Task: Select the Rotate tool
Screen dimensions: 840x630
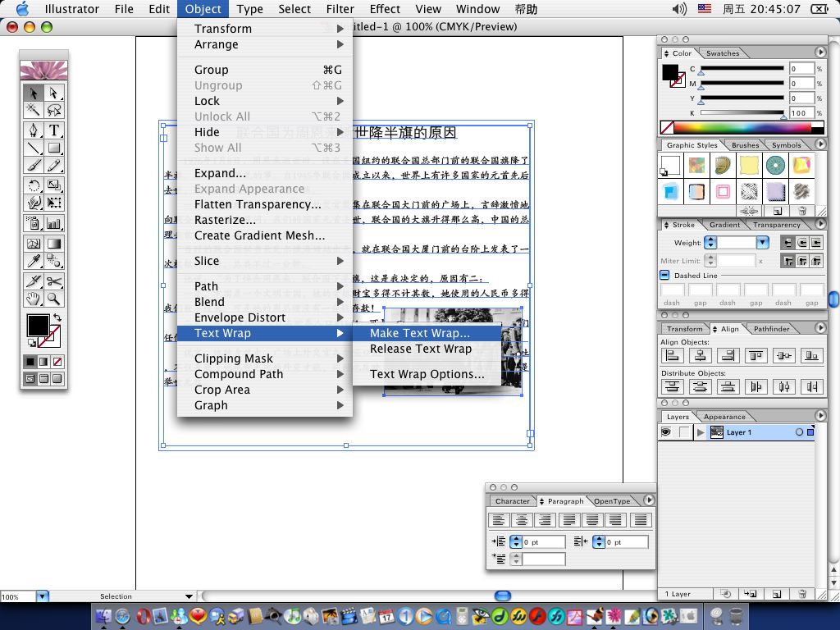Action: tap(33, 185)
